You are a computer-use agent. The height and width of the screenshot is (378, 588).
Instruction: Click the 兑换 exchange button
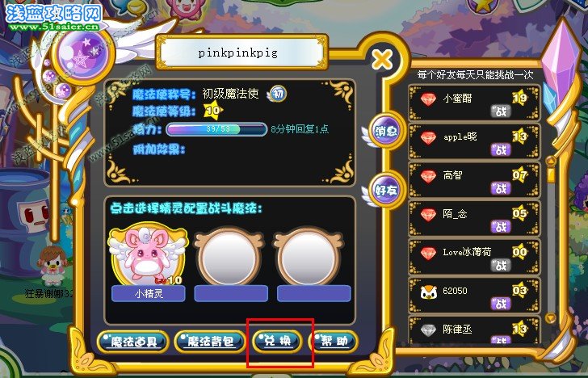pos(277,341)
